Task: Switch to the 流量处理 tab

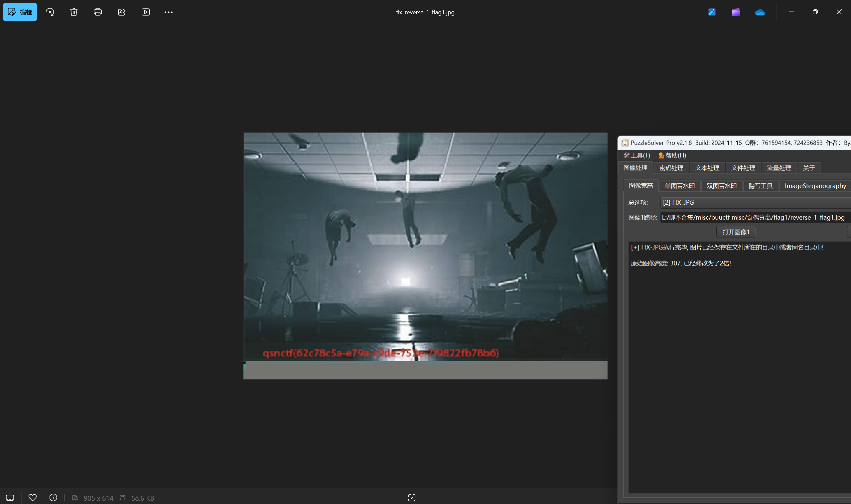Action: tap(779, 168)
